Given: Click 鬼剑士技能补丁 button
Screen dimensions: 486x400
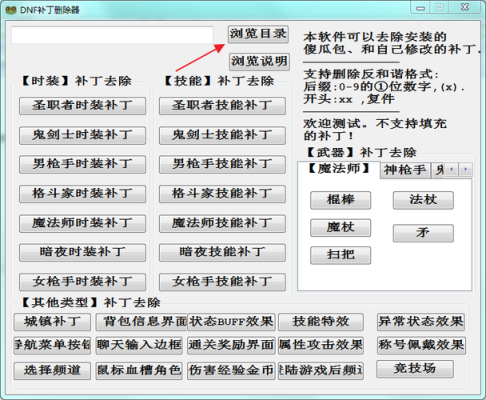Looking at the screenshot, I should click(x=222, y=135).
